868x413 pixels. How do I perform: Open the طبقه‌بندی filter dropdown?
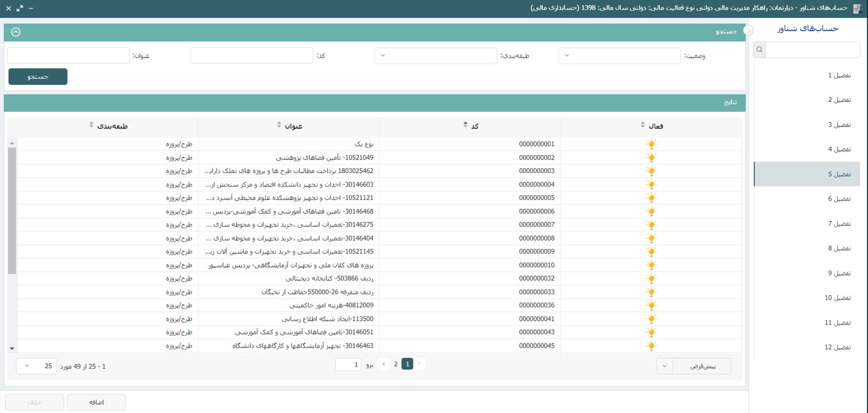[435, 56]
